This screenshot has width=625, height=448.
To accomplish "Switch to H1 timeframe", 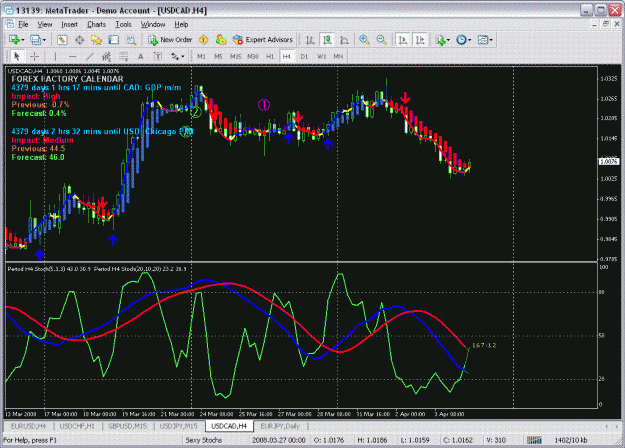I will (x=270, y=56).
